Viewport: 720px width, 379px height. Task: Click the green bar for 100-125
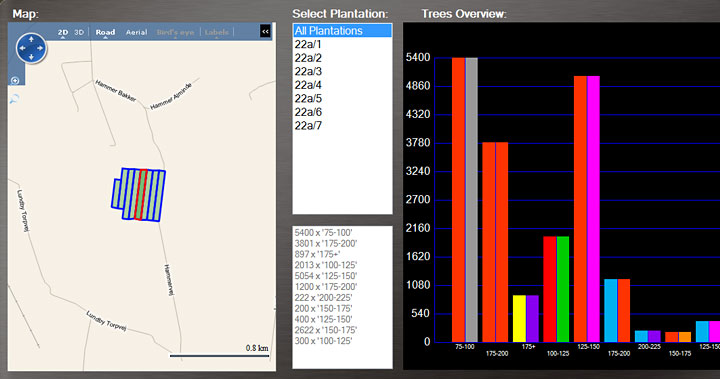point(563,289)
